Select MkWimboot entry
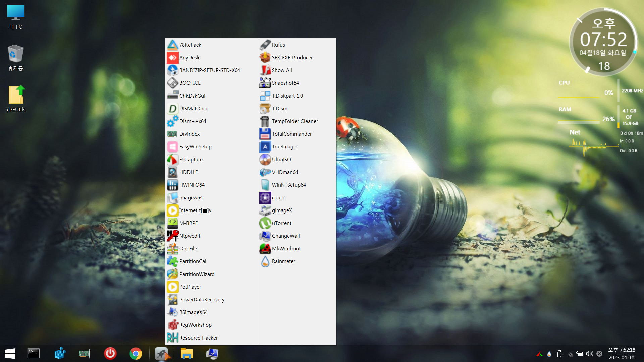 [x=297, y=249]
